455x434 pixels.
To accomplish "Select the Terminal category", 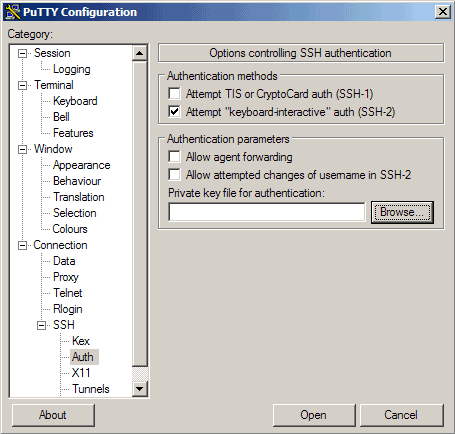I will (54, 85).
